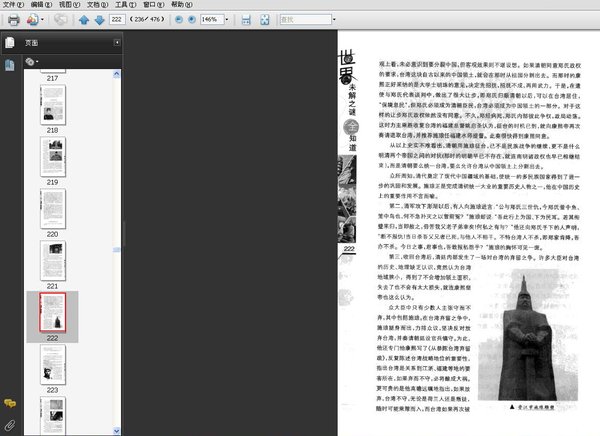Click the Print icon in toolbar
The height and width of the screenshot is (436, 600).
point(14,20)
